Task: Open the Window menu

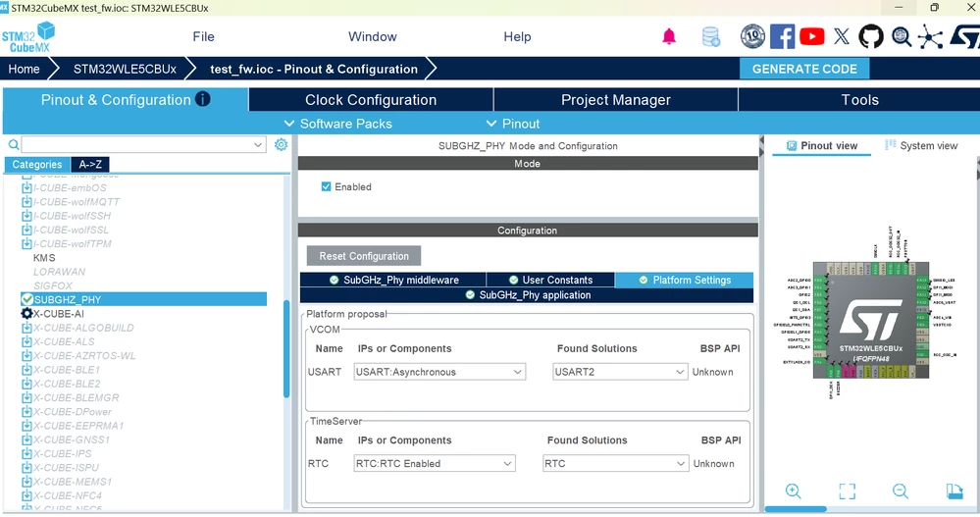Action: (x=373, y=37)
